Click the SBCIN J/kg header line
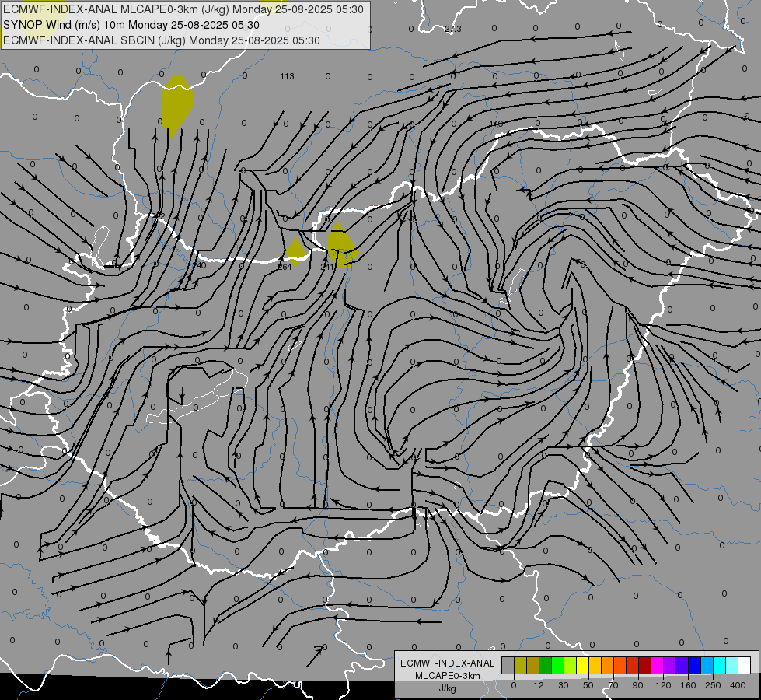The image size is (761, 700). click(x=162, y=40)
